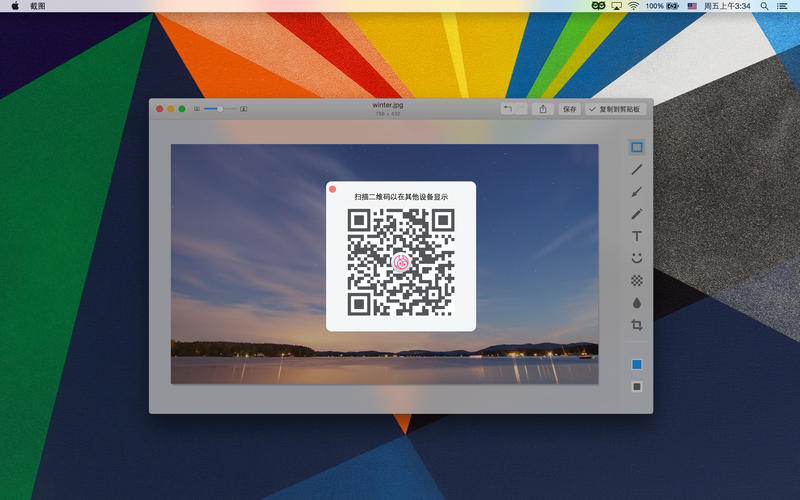800x500 pixels.
Task: Click the 周五上午3:34 clock
Action: point(727,6)
